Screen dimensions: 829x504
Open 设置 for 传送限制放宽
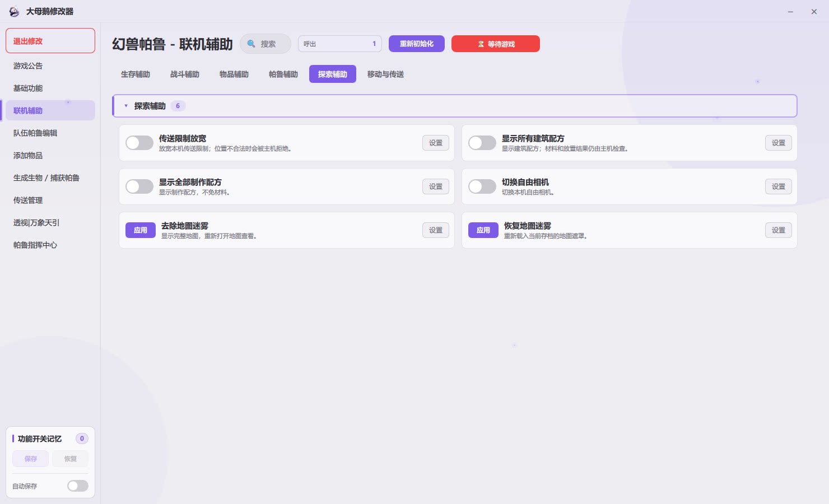pyautogui.click(x=436, y=143)
